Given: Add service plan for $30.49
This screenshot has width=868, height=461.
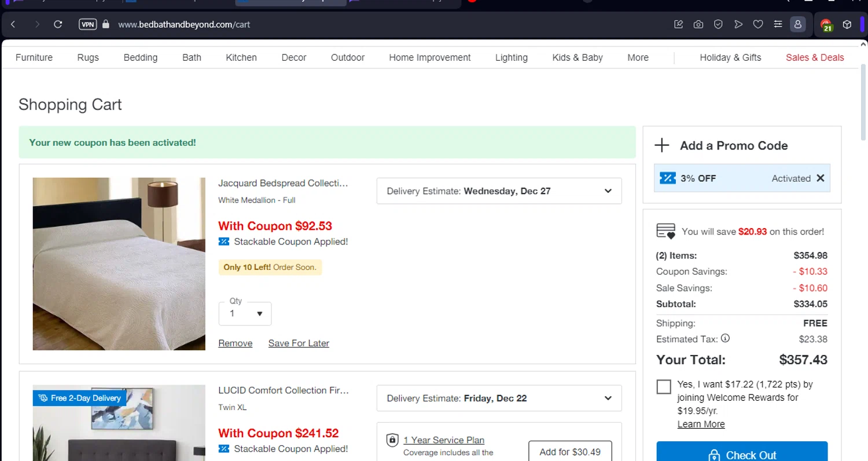Looking at the screenshot, I should (x=570, y=451).
